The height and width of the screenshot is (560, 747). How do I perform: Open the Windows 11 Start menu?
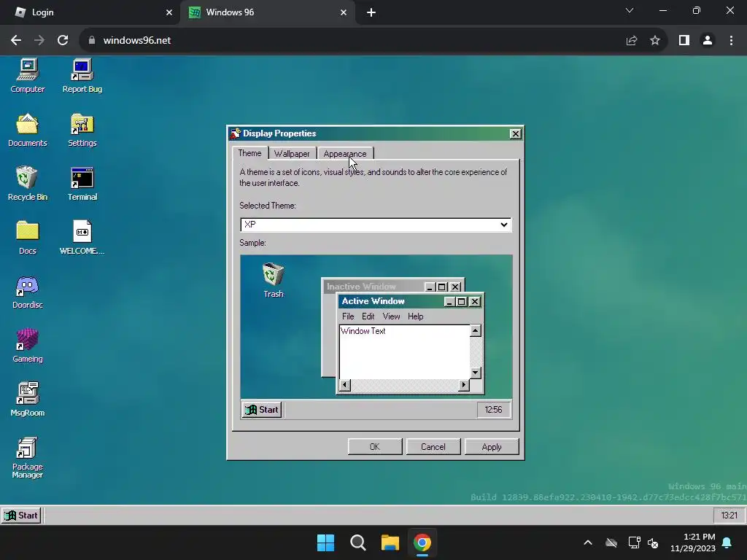(326, 542)
